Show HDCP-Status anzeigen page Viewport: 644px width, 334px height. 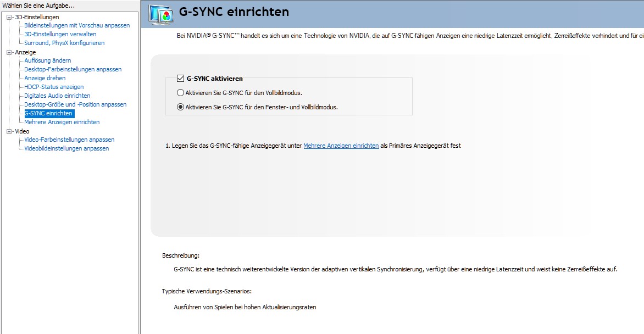click(54, 87)
